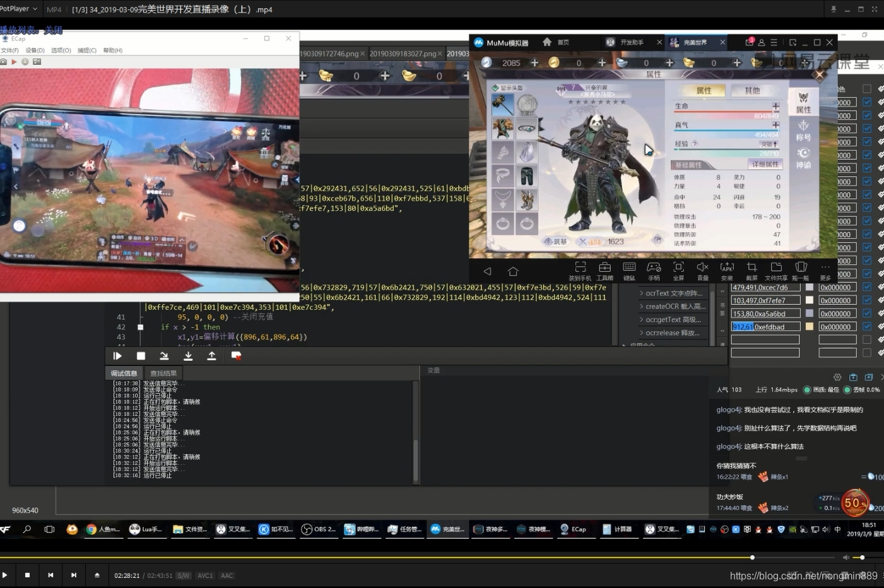The height and width of the screenshot is (588, 884).
Task: Open the OBS taskbar button
Action: click(x=319, y=529)
